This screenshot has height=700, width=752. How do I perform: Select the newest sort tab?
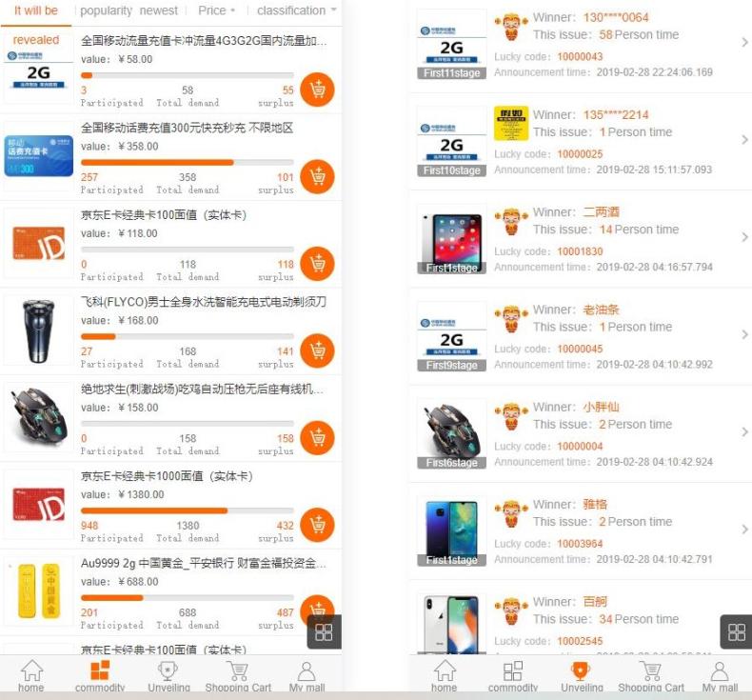click(x=158, y=10)
